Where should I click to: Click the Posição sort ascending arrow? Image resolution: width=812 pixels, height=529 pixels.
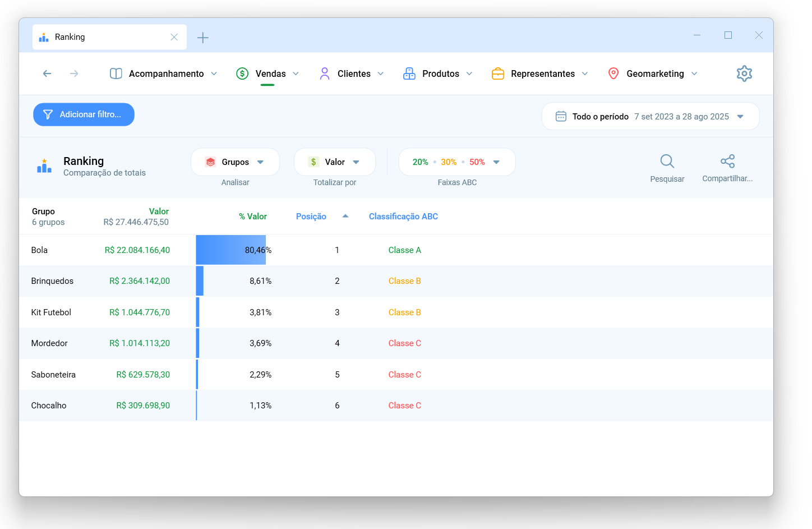pyautogui.click(x=345, y=216)
